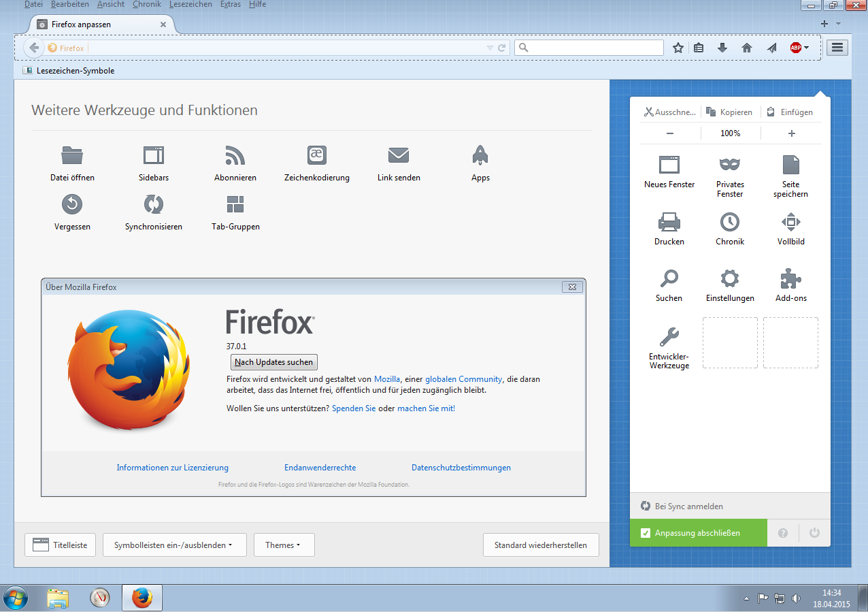The image size is (868, 612).
Task: Click the bookmark star toolbar icon
Action: (678, 48)
